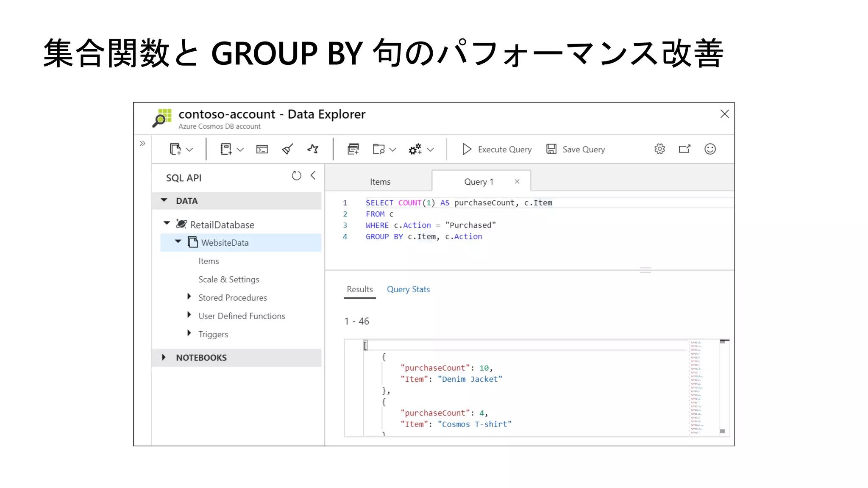The width and height of the screenshot is (868, 488).
Task: Click the New Stored Procedure gears icon
Action: point(415,149)
